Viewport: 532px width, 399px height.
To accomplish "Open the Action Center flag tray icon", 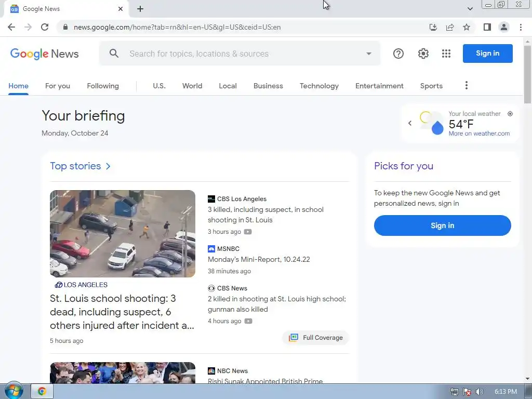I will [467, 392].
